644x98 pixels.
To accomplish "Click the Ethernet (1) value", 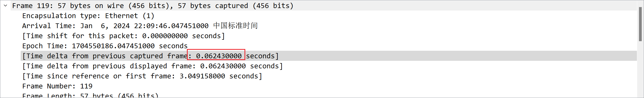I will click(130, 16).
